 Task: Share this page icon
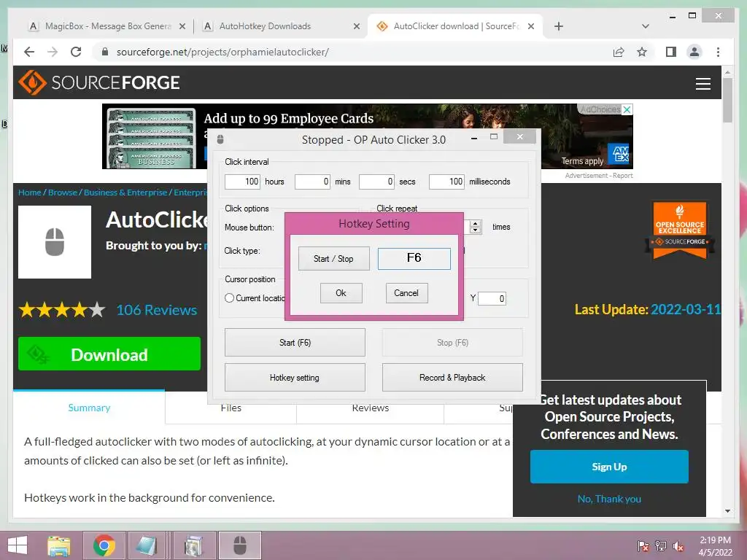(x=619, y=52)
